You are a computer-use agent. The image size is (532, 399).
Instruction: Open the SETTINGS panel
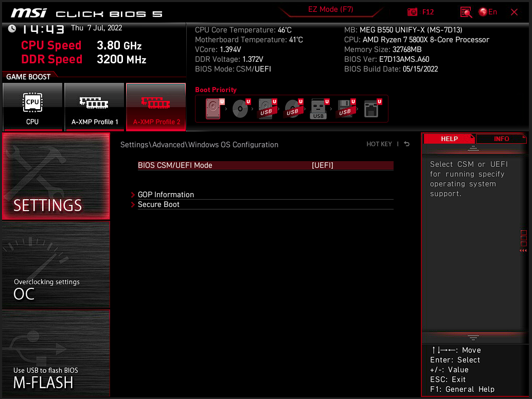point(56,176)
